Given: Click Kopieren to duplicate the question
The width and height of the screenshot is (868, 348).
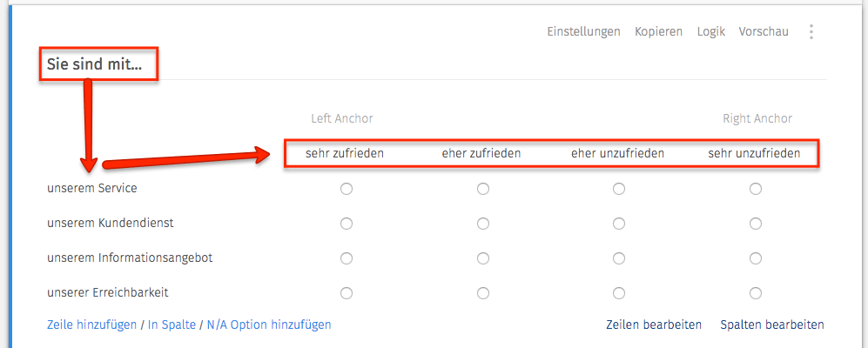Looking at the screenshot, I should point(659,31).
